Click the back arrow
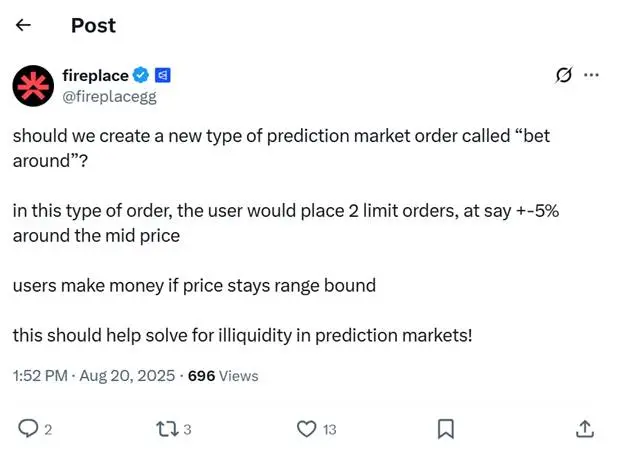Image resolution: width=617 pixels, height=451 pixels. (x=24, y=26)
